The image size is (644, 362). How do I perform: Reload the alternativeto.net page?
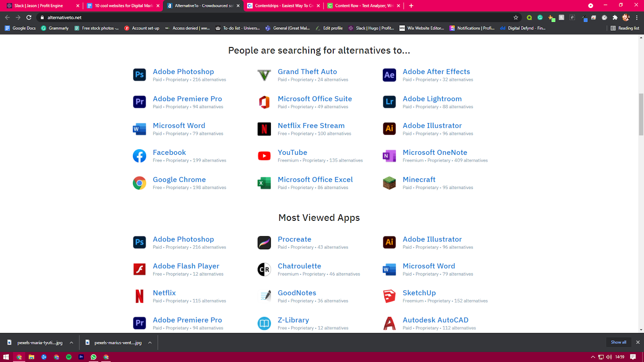pyautogui.click(x=29, y=17)
